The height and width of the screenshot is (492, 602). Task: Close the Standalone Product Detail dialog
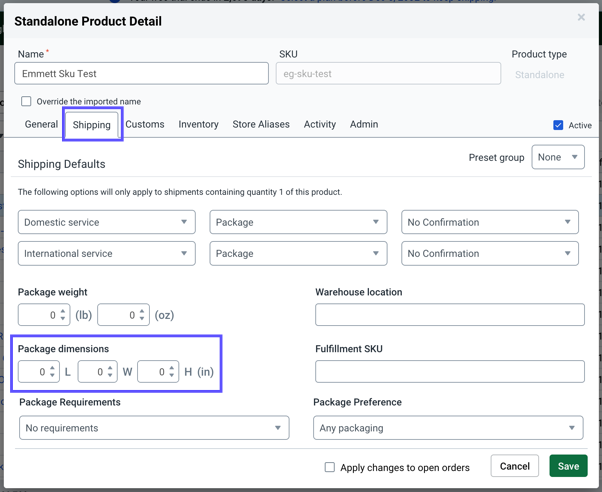click(x=581, y=17)
